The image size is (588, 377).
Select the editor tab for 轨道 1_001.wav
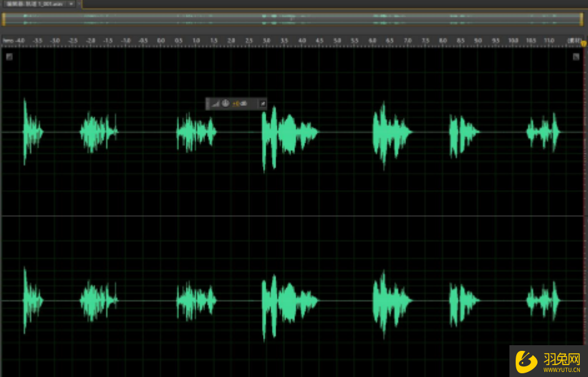[x=34, y=4]
